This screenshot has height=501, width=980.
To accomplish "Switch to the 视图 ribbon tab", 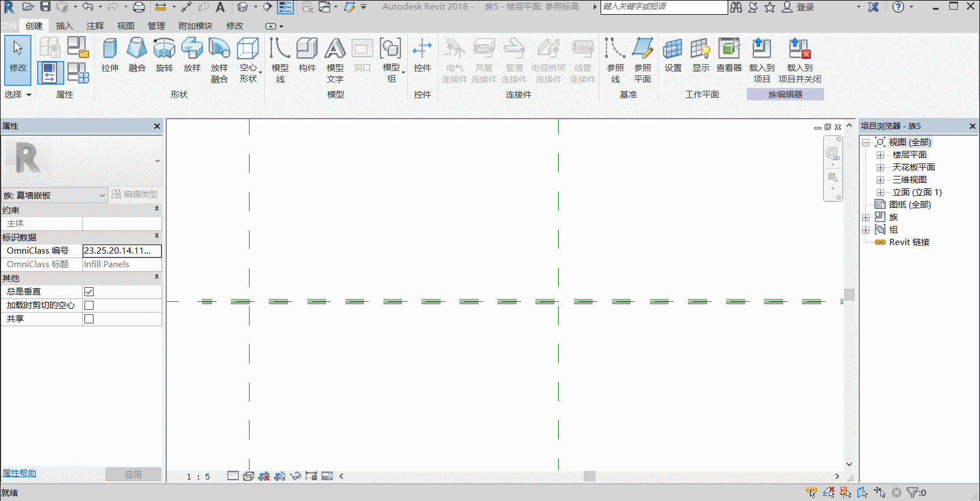I will click(125, 26).
